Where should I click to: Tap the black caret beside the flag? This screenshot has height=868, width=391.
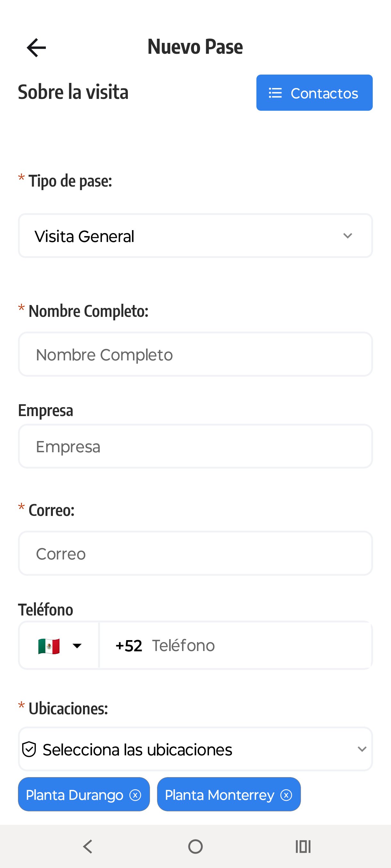[x=77, y=646]
